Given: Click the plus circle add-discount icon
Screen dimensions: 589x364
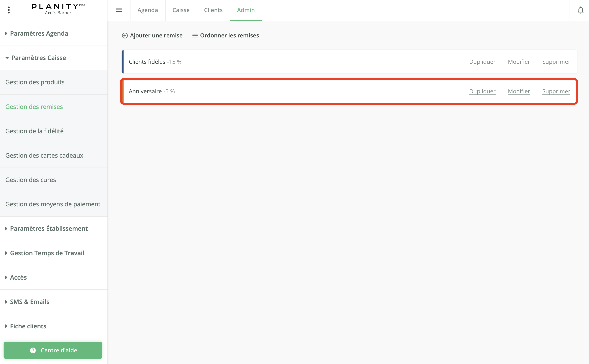Looking at the screenshot, I should pyautogui.click(x=125, y=36).
